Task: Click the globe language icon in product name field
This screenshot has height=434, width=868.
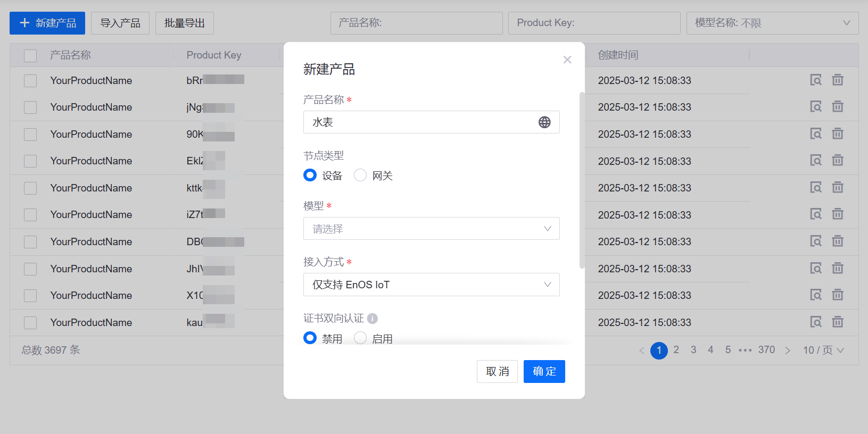Action: coord(544,122)
